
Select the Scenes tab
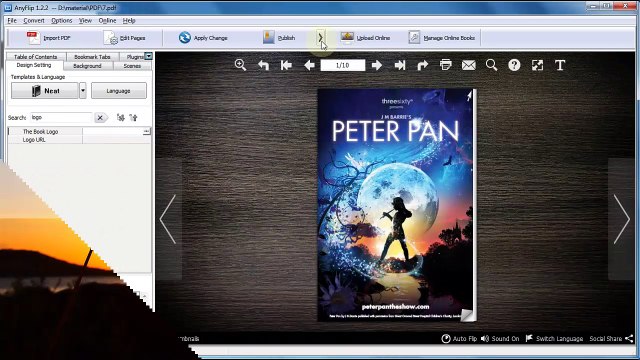(132, 66)
